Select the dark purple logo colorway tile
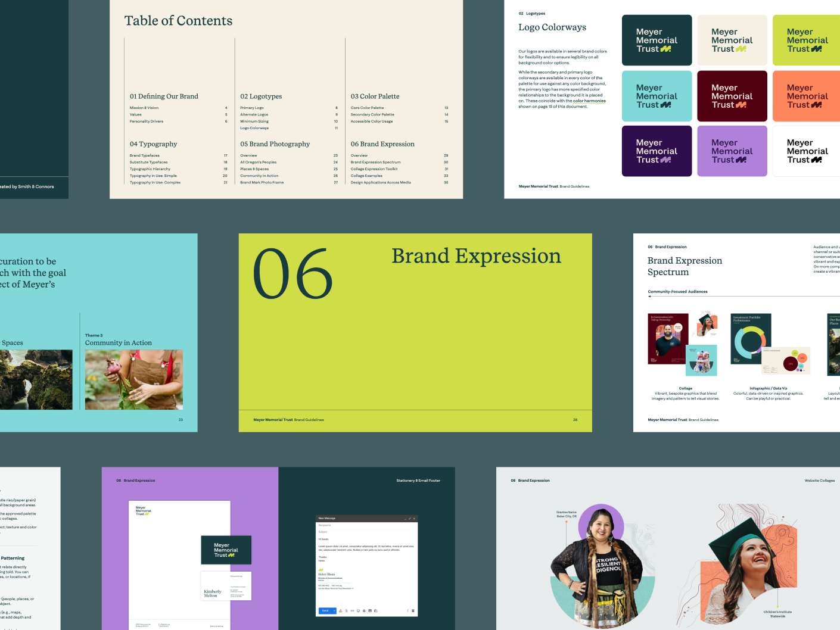 point(657,151)
